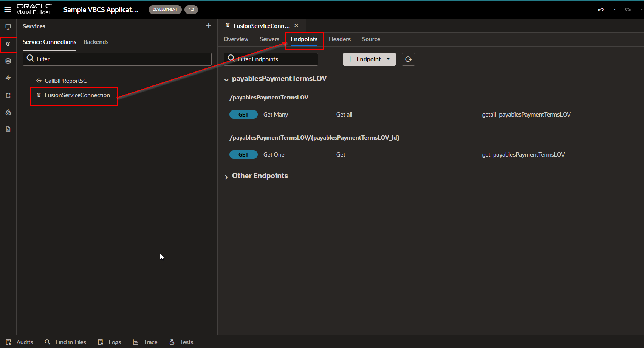Select CallBIPReportSC service connection
This screenshot has height=348, width=644.
click(x=66, y=81)
